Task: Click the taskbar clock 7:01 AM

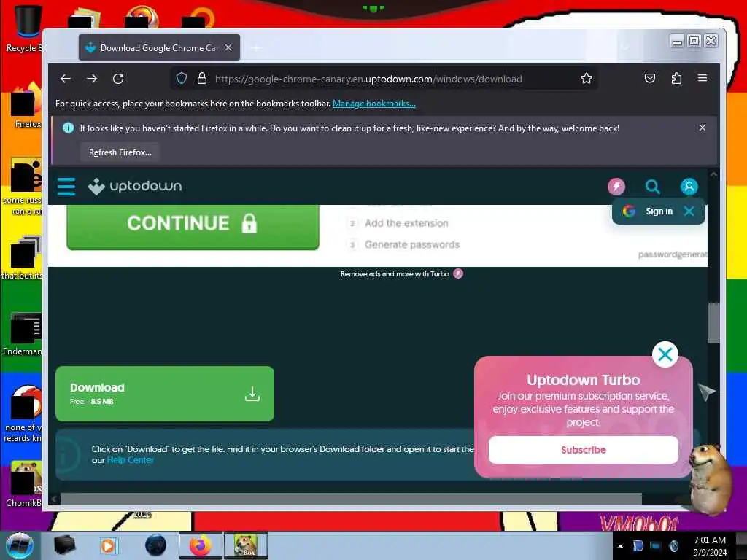Action: coord(710,545)
